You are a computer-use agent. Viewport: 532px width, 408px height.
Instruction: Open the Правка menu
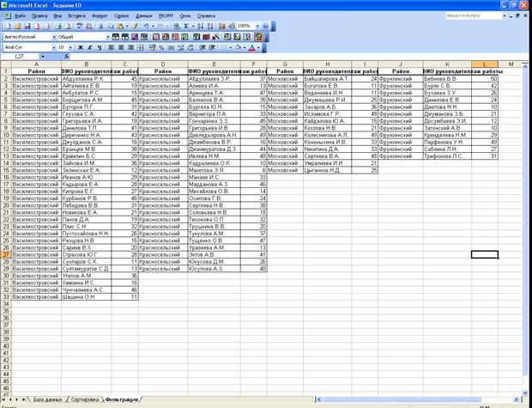pos(39,15)
